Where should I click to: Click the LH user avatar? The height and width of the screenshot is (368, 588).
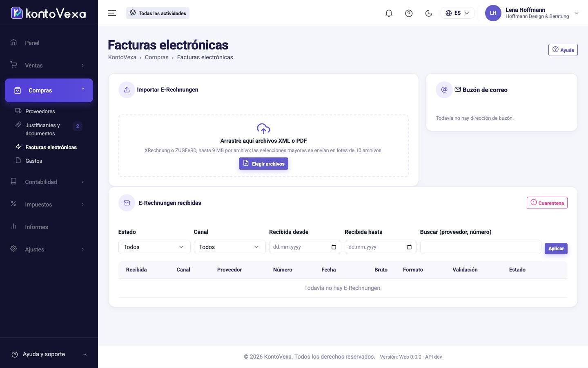click(493, 13)
